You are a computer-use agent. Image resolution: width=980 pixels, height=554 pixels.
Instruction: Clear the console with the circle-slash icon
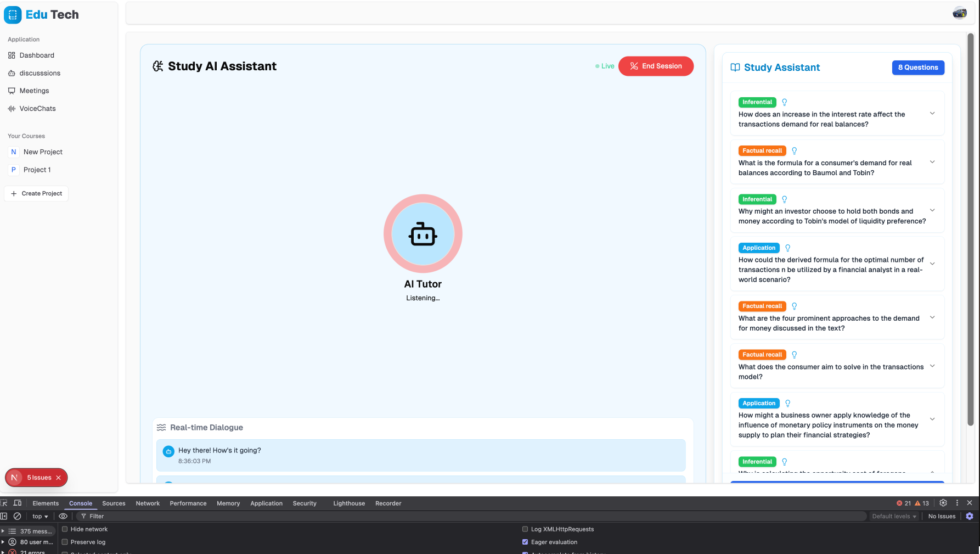pos(17,516)
